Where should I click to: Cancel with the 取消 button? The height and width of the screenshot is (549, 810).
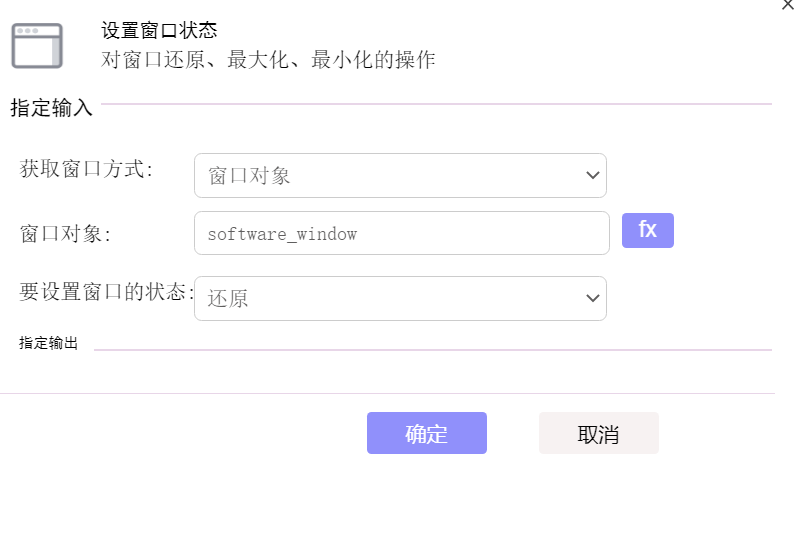click(x=599, y=433)
